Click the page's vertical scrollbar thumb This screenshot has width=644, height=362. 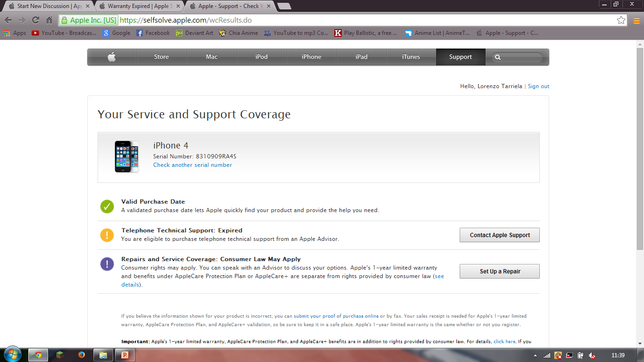[640, 149]
